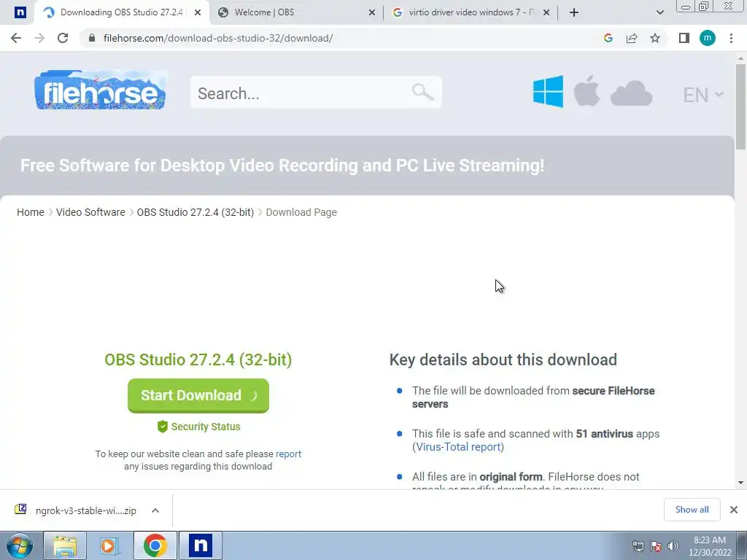Screen dimensions: 747x560
Task: Click the Action Center flag icon
Action: (x=656, y=546)
